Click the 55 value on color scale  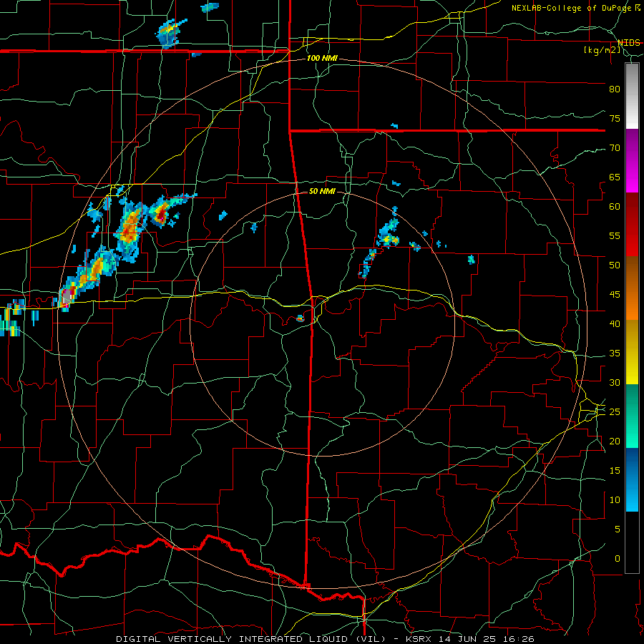(x=615, y=236)
